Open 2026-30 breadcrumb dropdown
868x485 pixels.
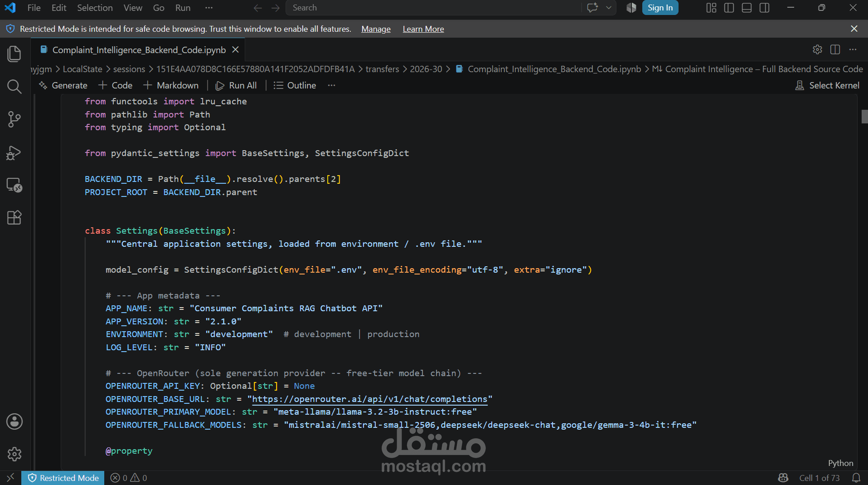coord(426,69)
